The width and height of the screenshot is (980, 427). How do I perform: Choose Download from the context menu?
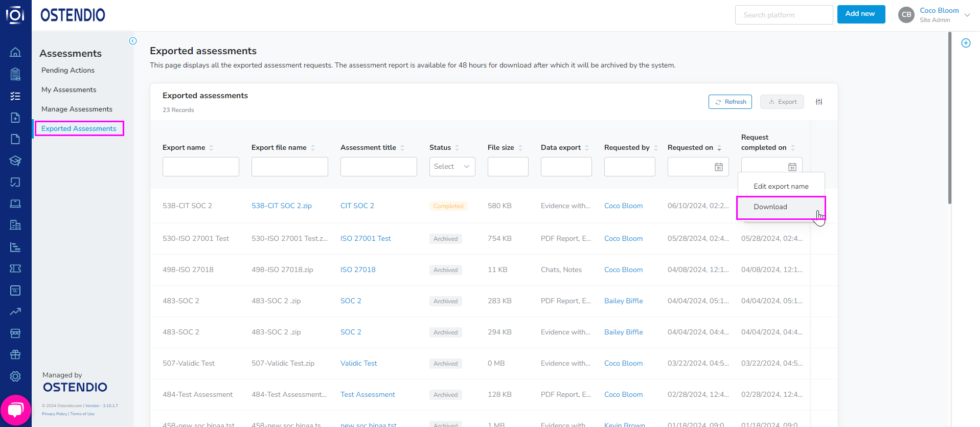781,207
